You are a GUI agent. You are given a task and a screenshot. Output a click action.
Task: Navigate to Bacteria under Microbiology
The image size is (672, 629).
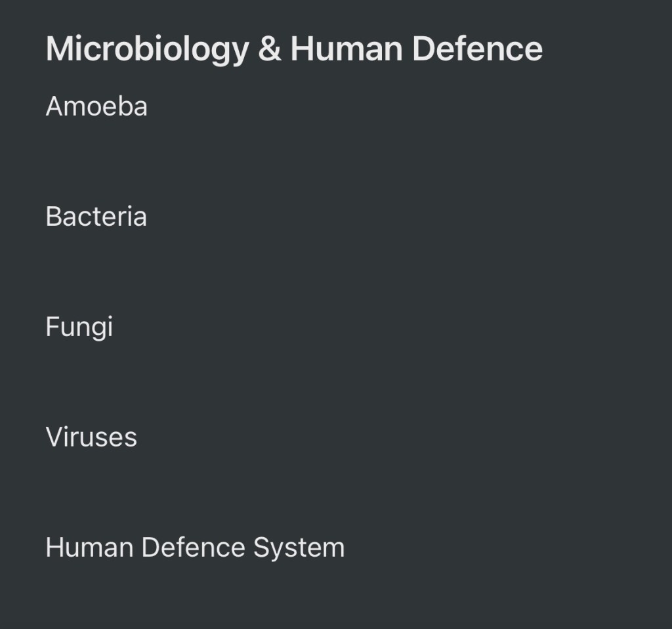coord(96,217)
